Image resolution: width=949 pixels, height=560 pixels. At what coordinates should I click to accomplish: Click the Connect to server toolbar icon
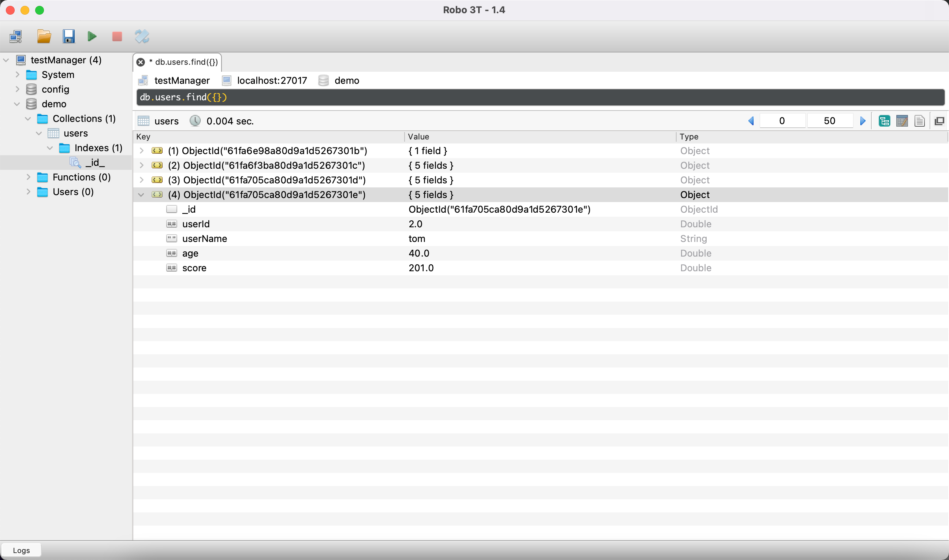[x=16, y=37]
